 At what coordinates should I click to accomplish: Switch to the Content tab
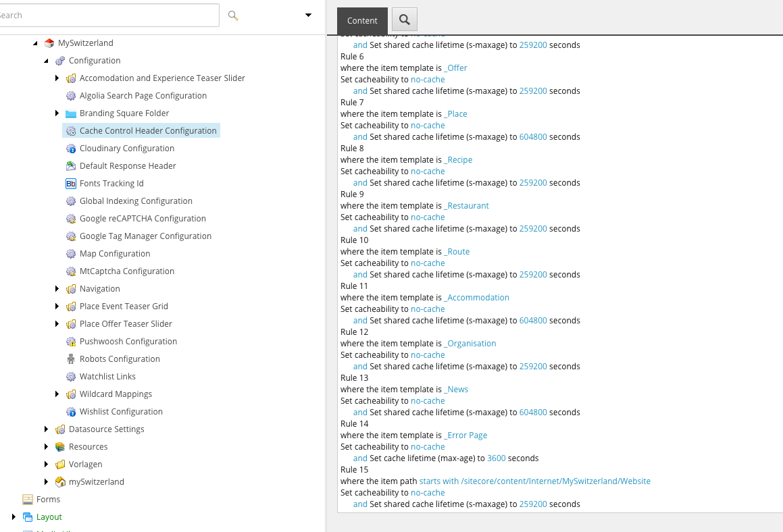[362, 21]
